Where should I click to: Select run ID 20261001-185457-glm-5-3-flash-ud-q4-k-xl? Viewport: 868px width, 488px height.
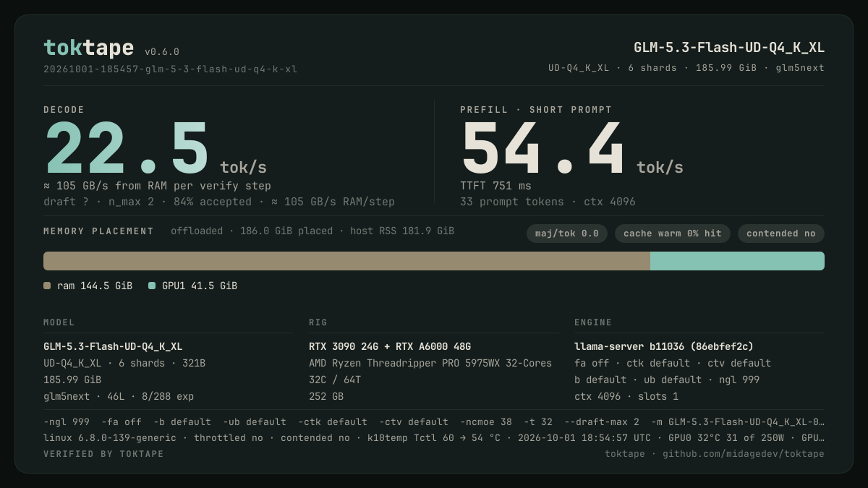point(170,69)
